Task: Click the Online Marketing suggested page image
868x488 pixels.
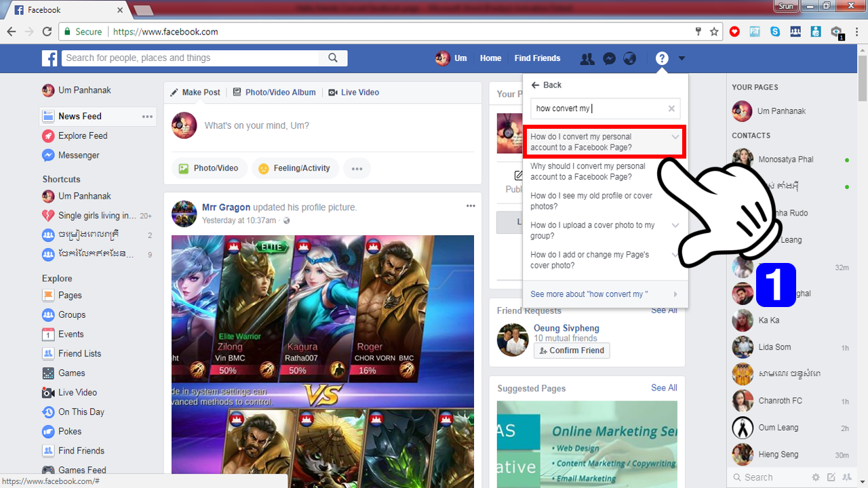Action: (x=587, y=445)
